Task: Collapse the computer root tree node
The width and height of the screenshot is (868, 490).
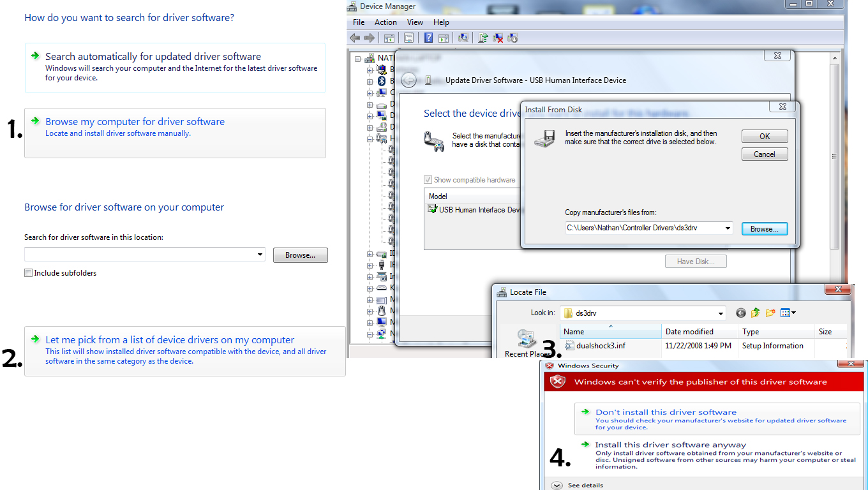Action: (357, 59)
